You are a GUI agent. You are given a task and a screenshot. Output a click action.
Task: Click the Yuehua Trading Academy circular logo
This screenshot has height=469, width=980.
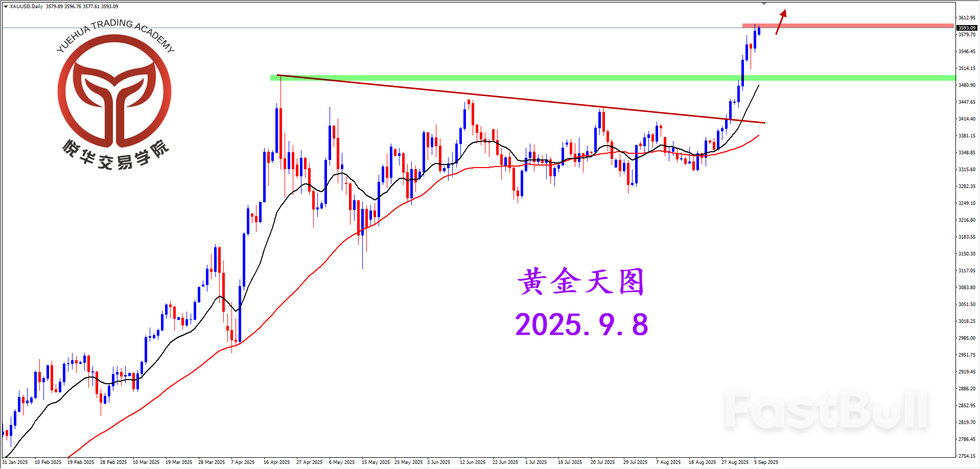pos(114,91)
